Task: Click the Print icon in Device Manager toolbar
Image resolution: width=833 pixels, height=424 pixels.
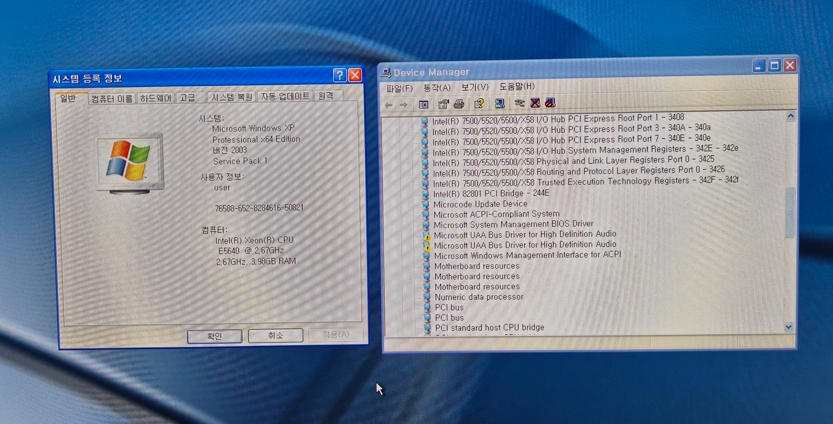Action: click(x=459, y=104)
